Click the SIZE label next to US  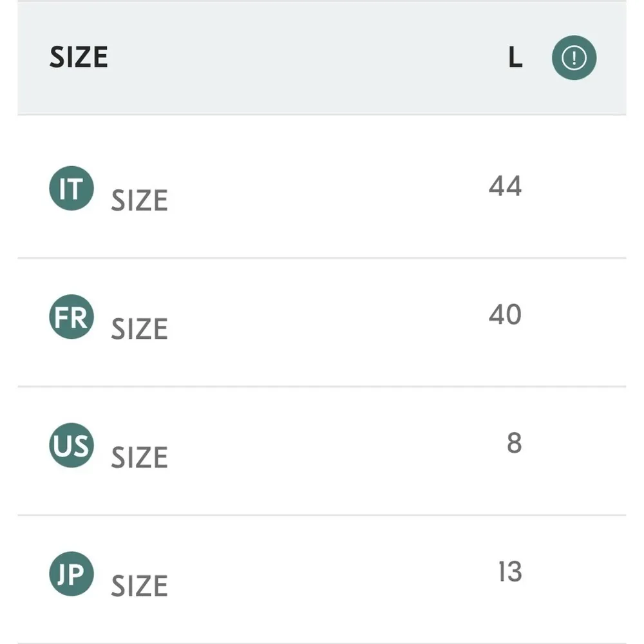click(x=139, y=458)
